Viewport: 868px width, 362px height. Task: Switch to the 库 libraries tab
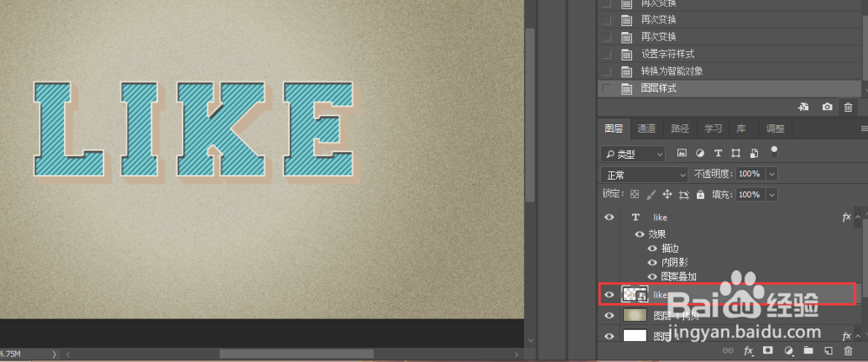point(740,129)
